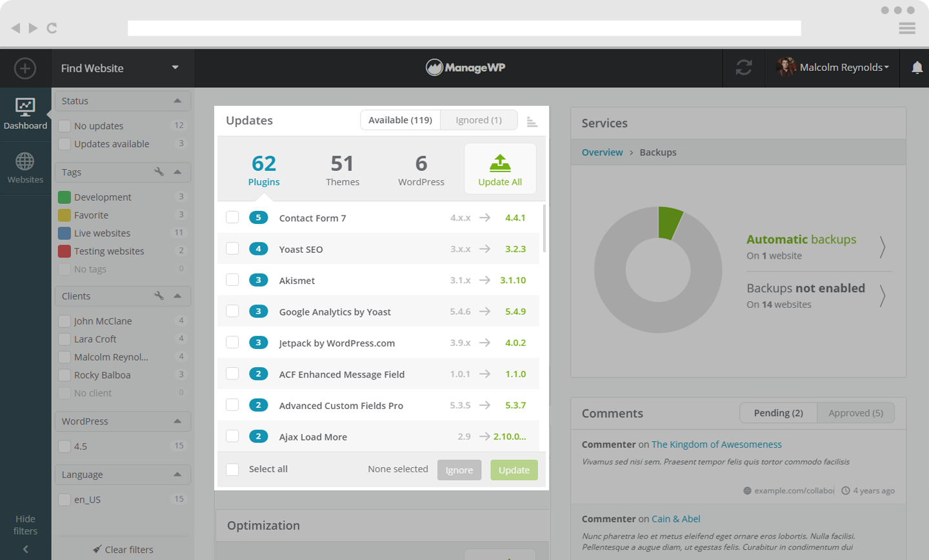Click the Ignore button
This screenshot has width=929, height=560.
coord(459,470)
